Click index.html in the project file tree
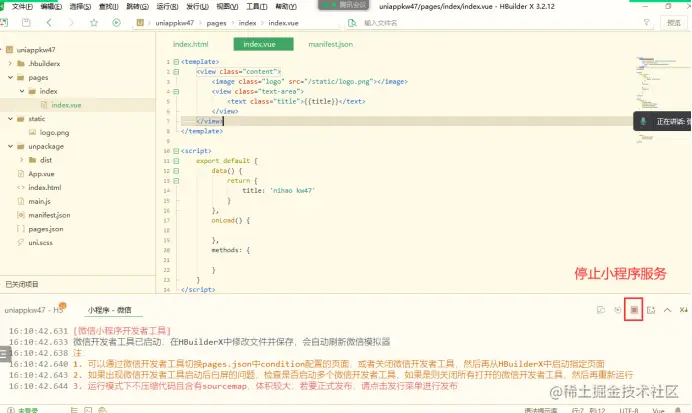 click(x=45, y=188)
